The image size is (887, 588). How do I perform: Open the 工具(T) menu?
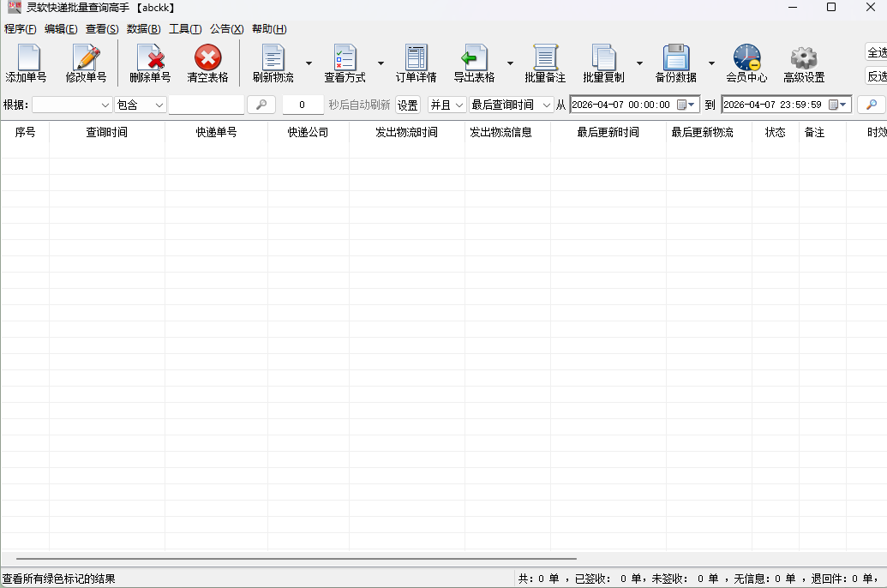click(185, 29)
